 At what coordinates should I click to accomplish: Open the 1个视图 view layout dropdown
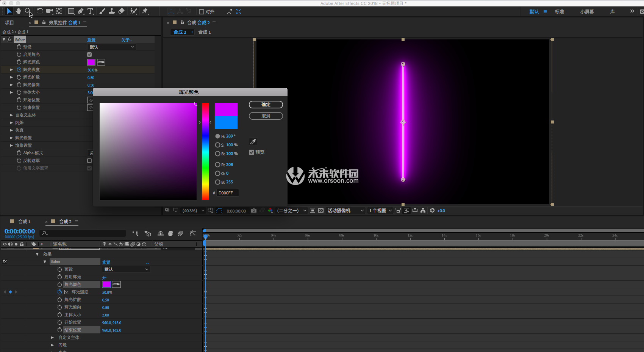(380, 211)
